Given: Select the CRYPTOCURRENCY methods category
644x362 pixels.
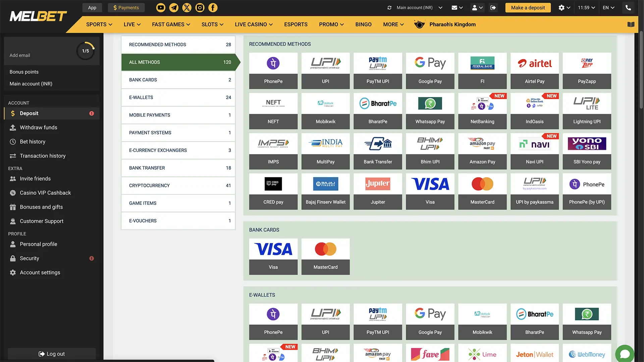Looking at the screenshot, I should (178, 185).
